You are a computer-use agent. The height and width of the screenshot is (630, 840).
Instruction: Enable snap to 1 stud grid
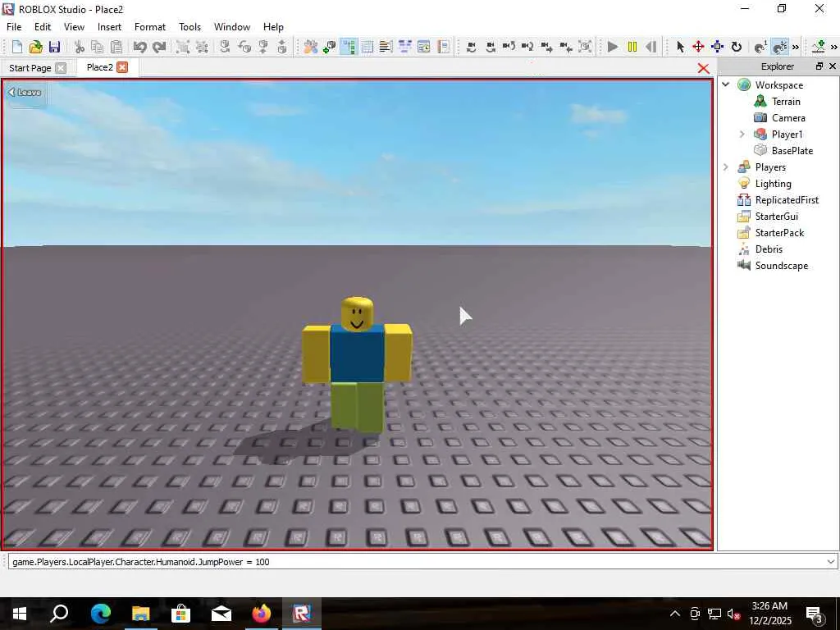pos(760,47)
